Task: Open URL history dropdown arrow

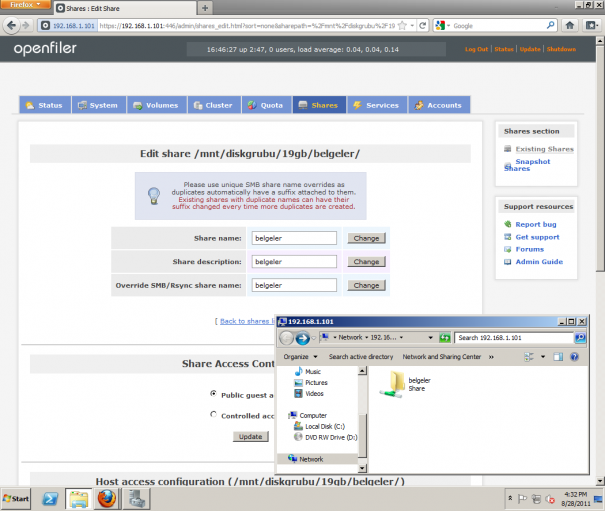Action: [x=412, y=25]
